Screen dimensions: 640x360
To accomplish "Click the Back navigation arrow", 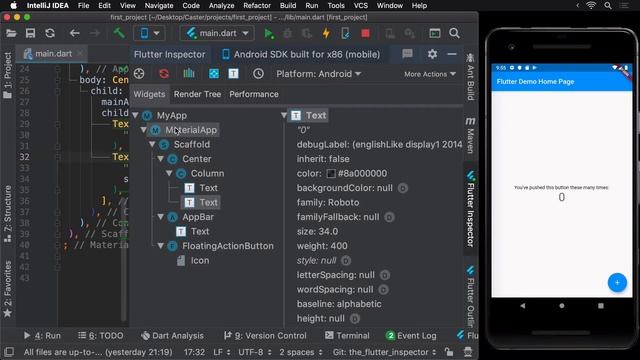I will tap(74, 33).
